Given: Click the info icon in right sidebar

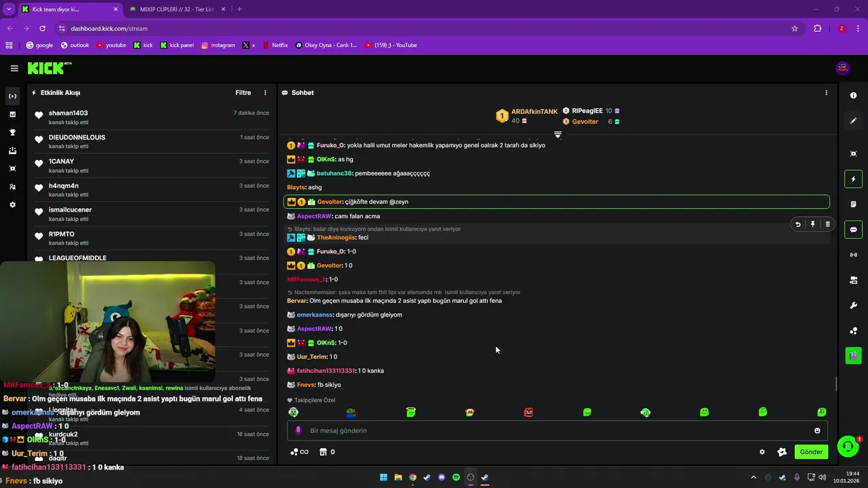Looking at the screenshot, I should pyautogui.click(x=853, y=96).
